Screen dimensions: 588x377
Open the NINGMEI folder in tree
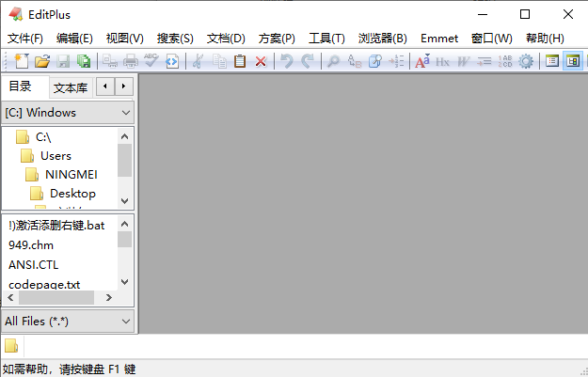coord(71,174)
